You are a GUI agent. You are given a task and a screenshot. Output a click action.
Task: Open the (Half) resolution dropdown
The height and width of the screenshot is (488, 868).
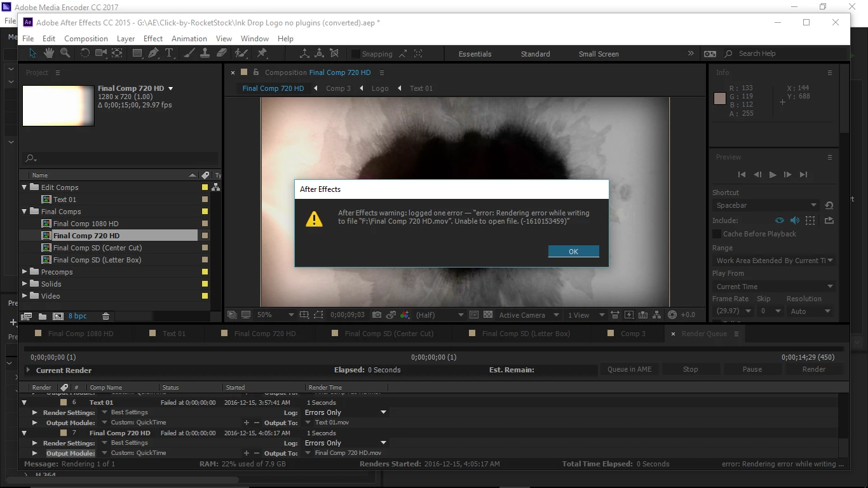click(440, 315)
